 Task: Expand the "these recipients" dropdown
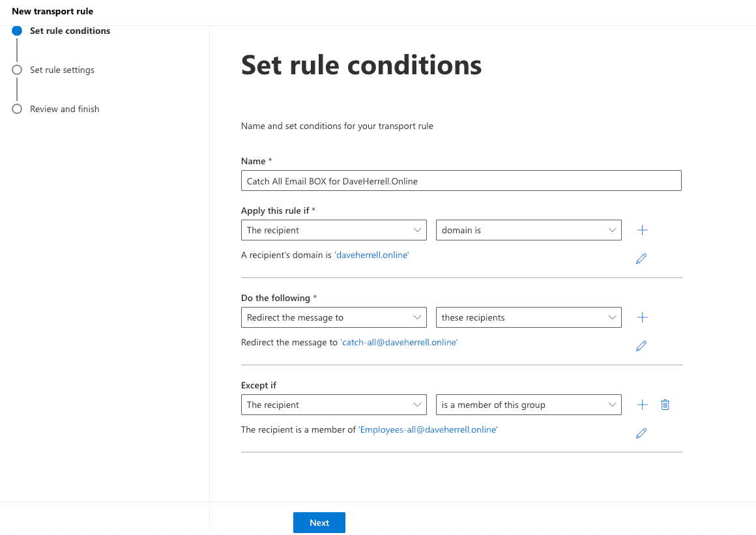[x=529, y=317]
